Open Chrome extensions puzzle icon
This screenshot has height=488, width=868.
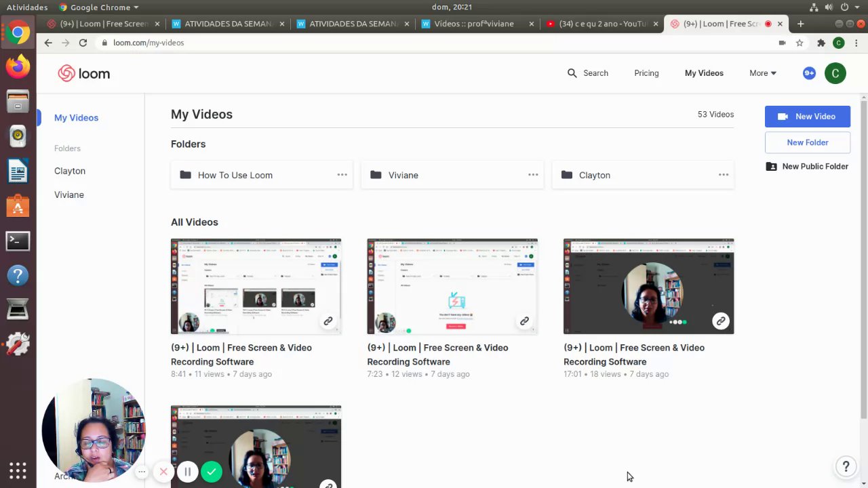click(x=821, y=43)
